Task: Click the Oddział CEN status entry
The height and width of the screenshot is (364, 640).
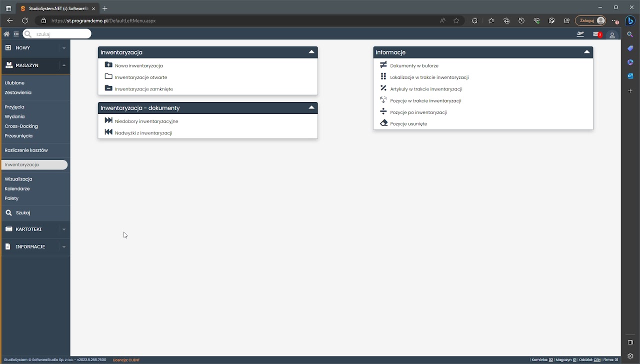Action: click(589, 359)
